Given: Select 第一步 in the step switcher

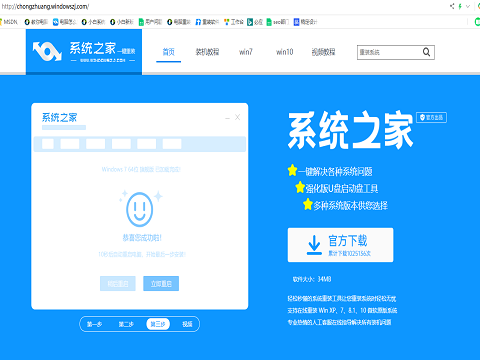Looking at the screenshot, I should [x=94, y=324].
